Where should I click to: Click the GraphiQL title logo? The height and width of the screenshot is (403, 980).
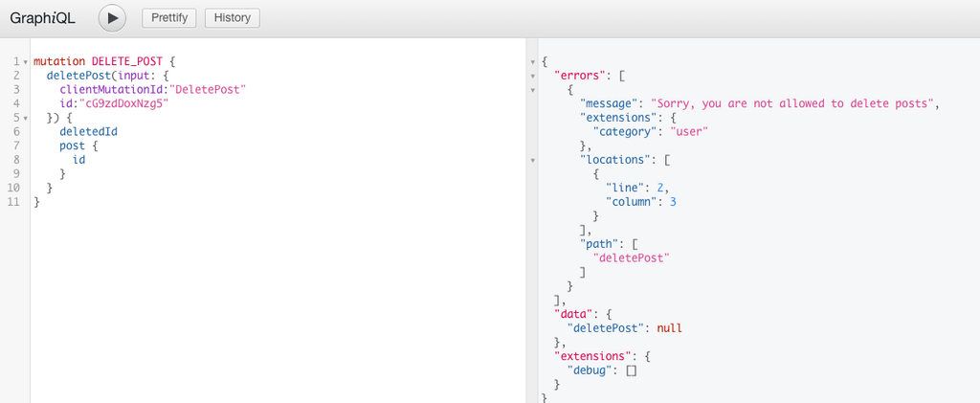pos(42,18)
